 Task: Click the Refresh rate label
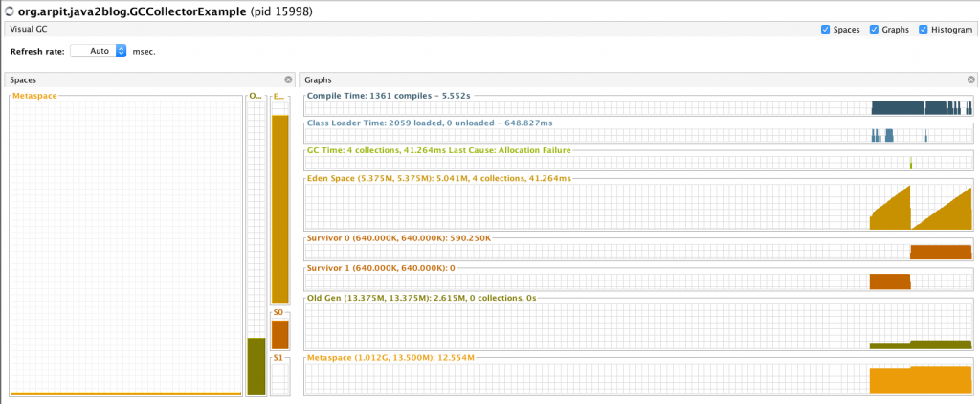(x=37, y=52)
